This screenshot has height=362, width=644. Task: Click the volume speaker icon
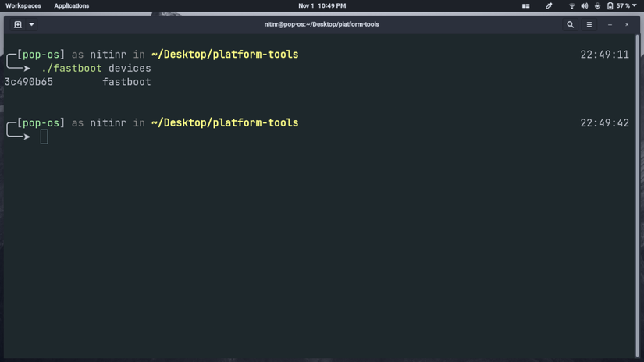click(x=584, y=5)
